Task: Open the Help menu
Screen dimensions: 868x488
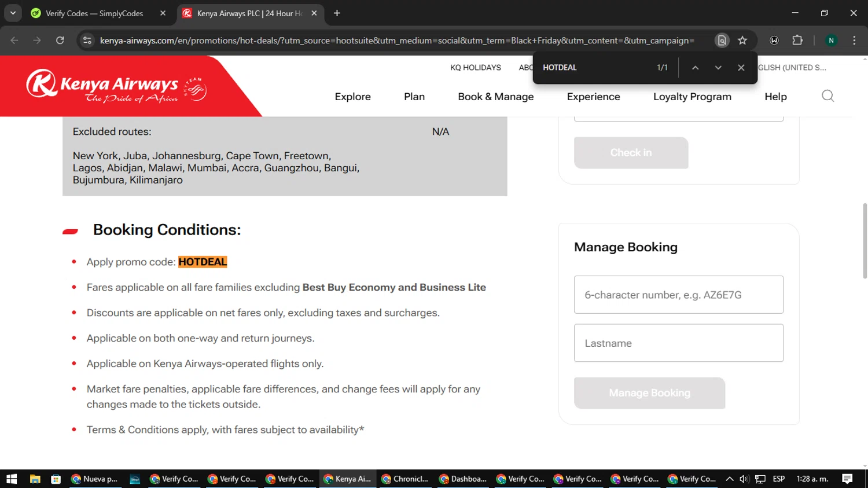Action: (x=775, y=97)
